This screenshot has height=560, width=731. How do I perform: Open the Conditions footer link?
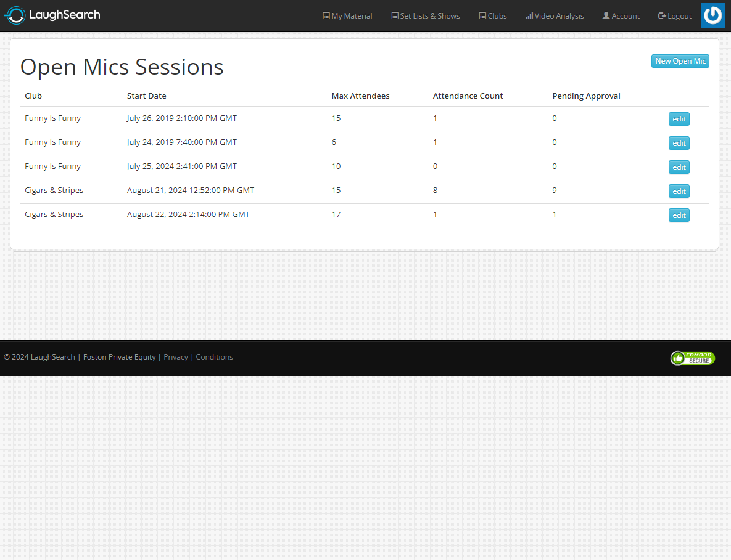coord(214,357)
